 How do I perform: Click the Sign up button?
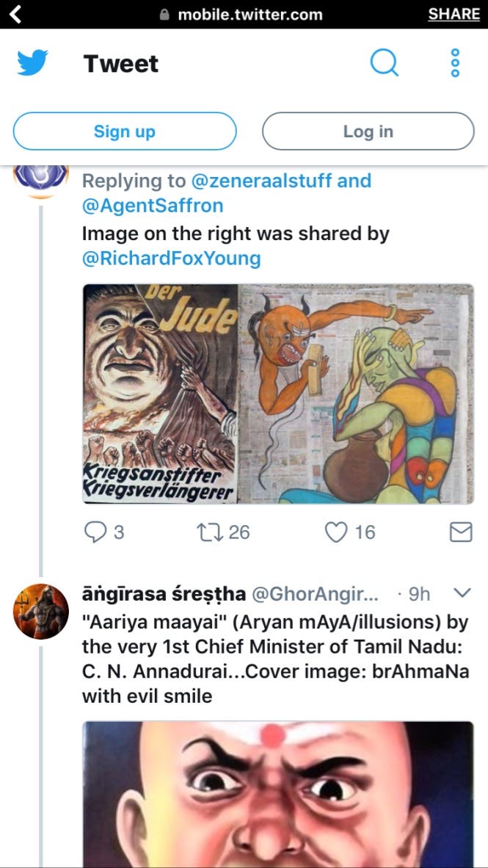[x=125, y=131]
